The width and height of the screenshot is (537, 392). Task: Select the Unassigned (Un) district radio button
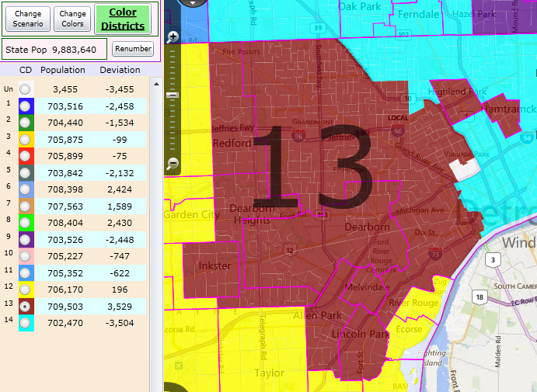[26, 89]
